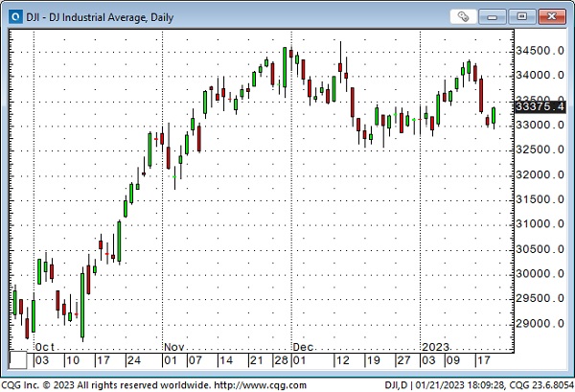This screenshot has width=575, height=392.
Task: Click the empty box left of time axis
Action: point(18,359)
